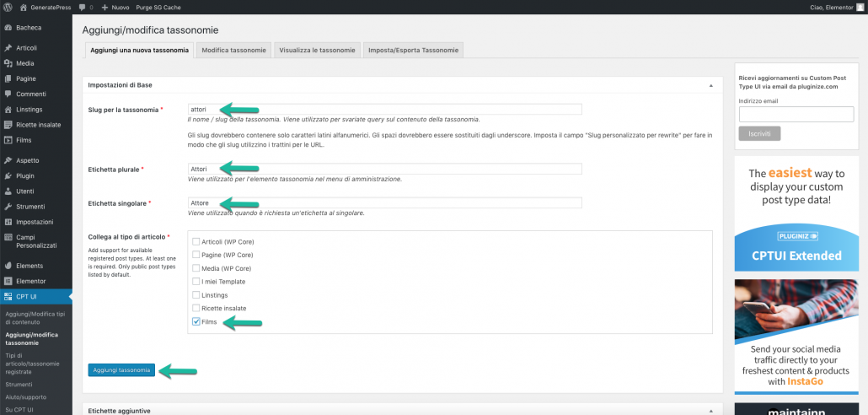The image size is (868, 415).
Task: Enable the Articoli (WP Core) checkbox
Action: [x=196, y=241]
